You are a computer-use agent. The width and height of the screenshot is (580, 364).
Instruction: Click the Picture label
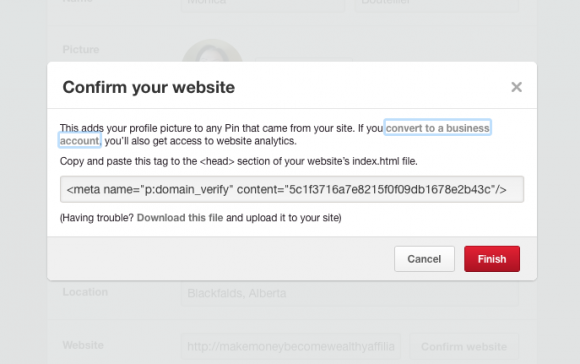click(x=81, y=50)
